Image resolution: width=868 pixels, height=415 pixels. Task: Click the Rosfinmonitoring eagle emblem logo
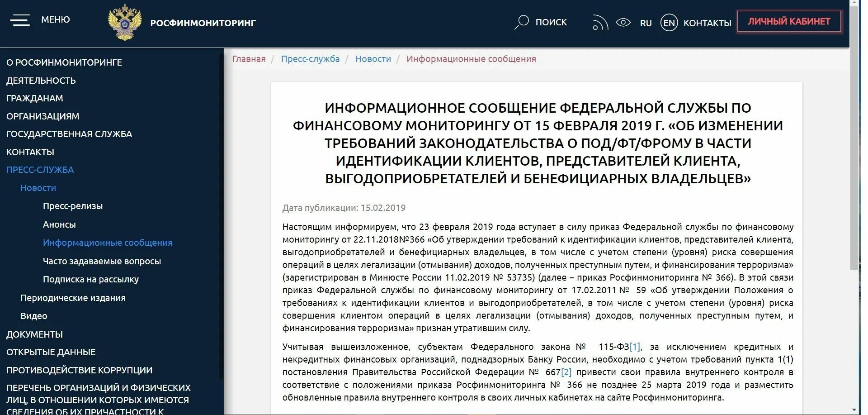(x=124, y=23)
